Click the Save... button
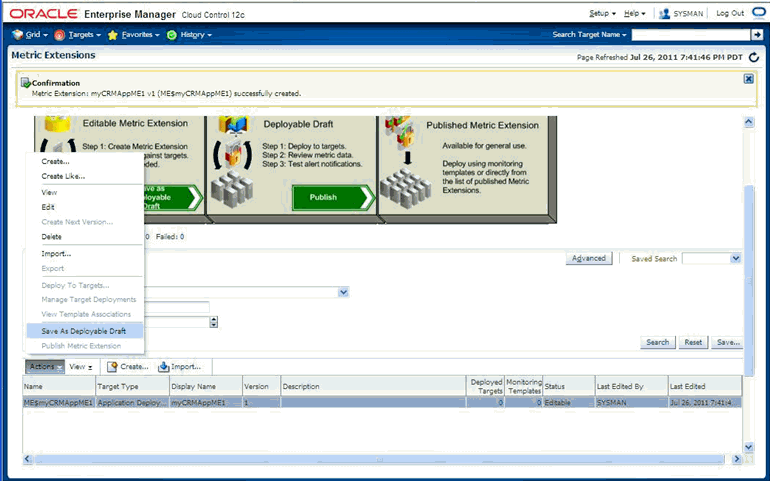Image resolution: width=770 pixels, height=481 pixels. pos(728,342)
